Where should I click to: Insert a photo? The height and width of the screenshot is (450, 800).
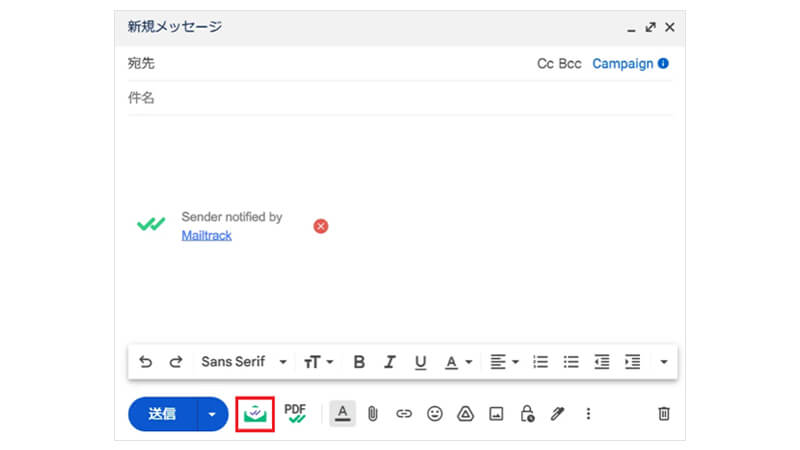(496, 414)
